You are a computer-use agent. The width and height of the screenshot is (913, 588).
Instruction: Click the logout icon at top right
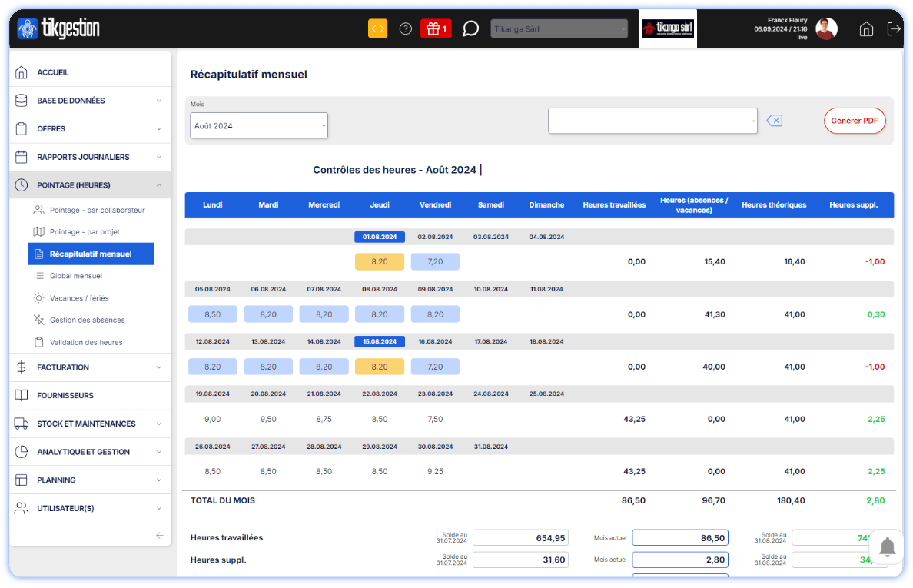pyautogui.click(x=893, y=29)
